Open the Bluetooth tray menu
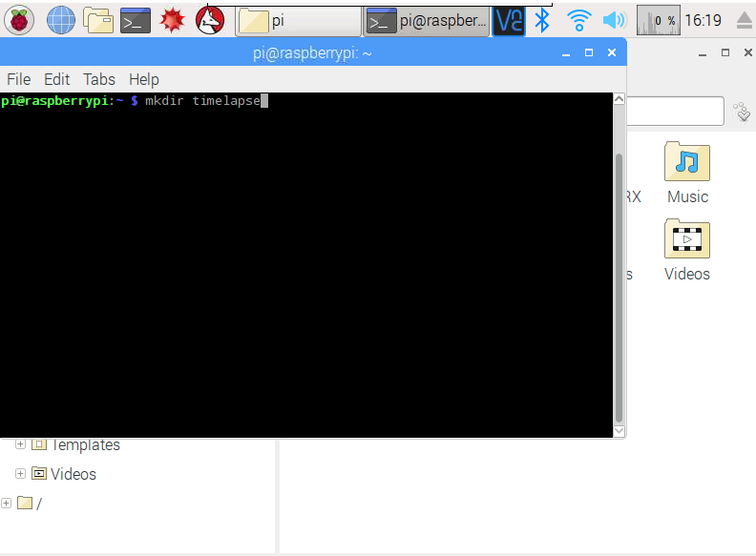This screenshot has width=756, height=556. pos(542,20)
